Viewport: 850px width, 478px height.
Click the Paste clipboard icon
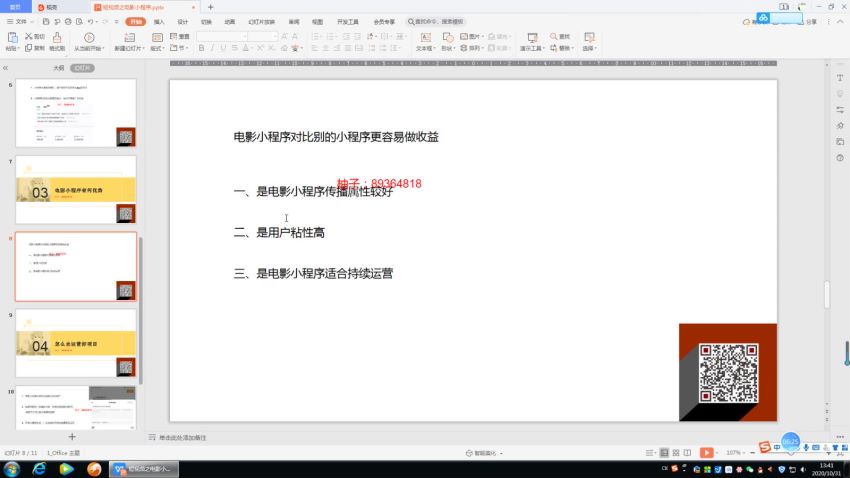tap(12, 37)
